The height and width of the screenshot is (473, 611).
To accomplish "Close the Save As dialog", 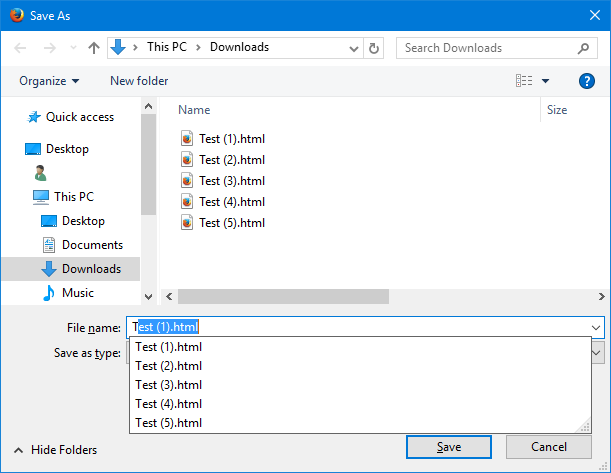I will click(595, 15).
